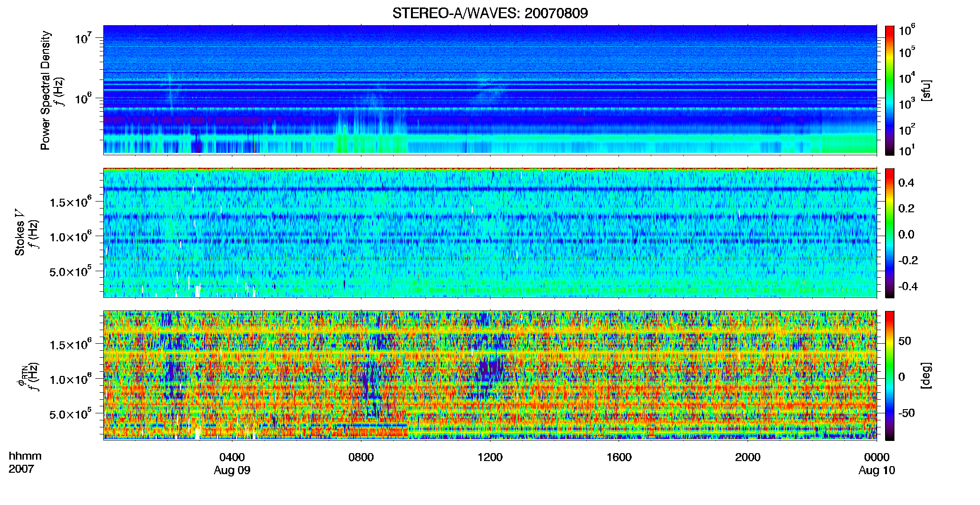Click the 0.4 value on Stokes colorbar

tap(906, 183)
